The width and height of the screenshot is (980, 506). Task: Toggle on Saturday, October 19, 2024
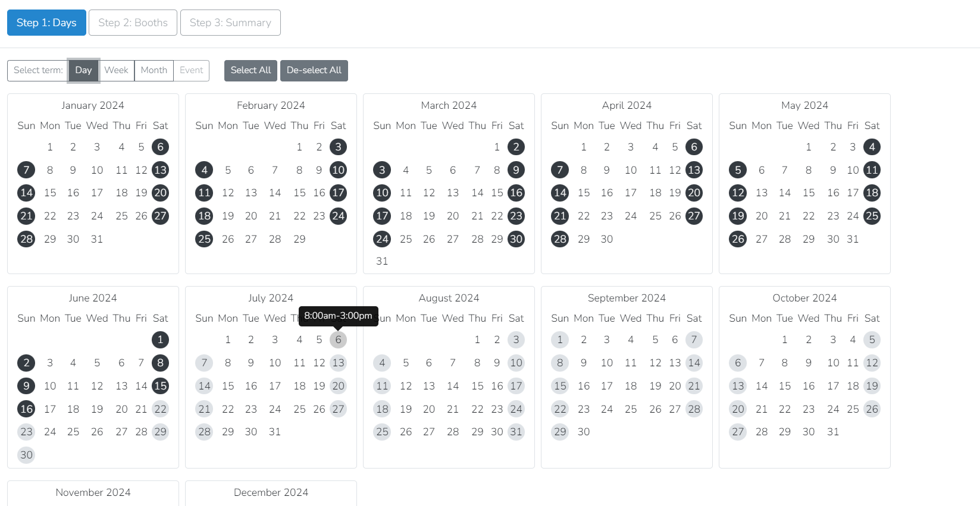pos(872,386)
